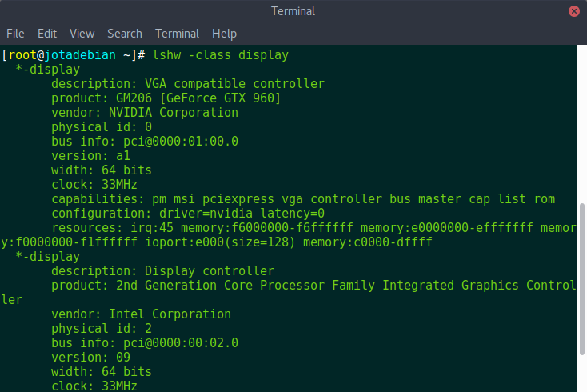Open the File menu
This screenshot has height=392, width=587.
pyautogui.click(x=15, y=34)
